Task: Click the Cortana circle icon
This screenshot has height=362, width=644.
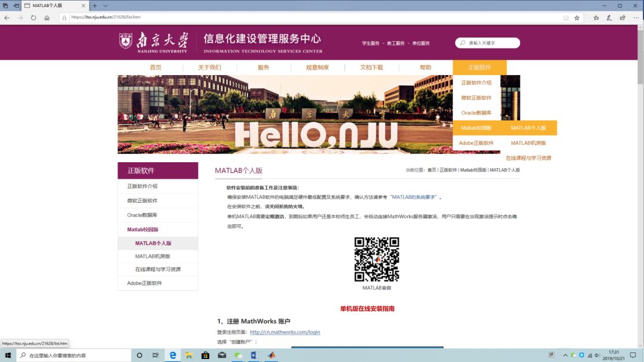Action: [139, 355]
